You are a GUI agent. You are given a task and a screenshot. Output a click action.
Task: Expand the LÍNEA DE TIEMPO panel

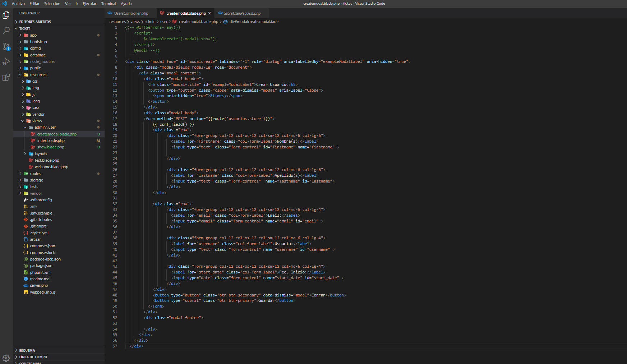(x=16, y=357)
